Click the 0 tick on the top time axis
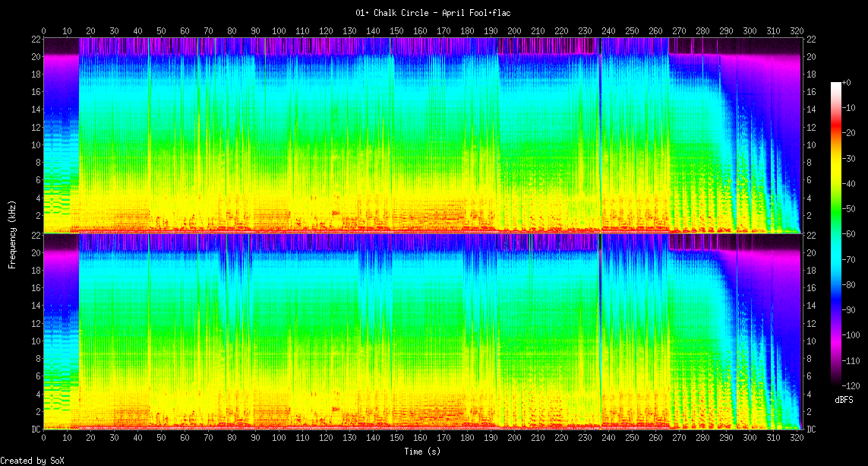Screen dimensions: 868x466 click(x=43, y=30)
